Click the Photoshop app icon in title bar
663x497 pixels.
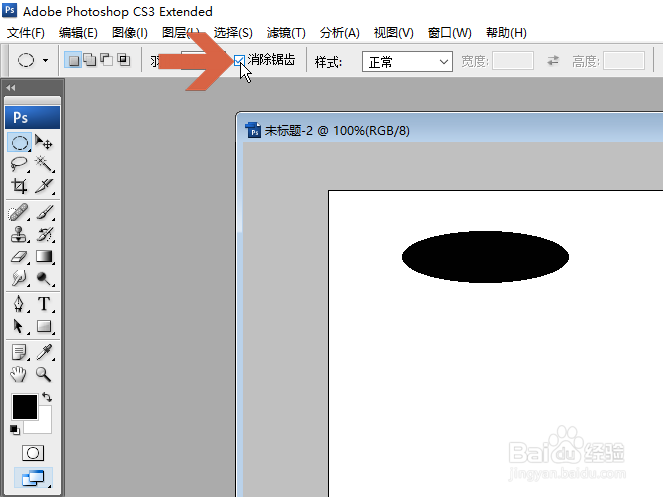point(10,10)
